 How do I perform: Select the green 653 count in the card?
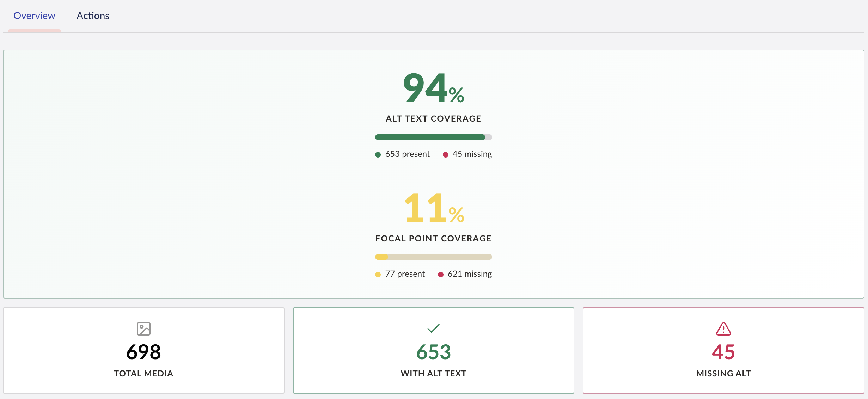433,352
